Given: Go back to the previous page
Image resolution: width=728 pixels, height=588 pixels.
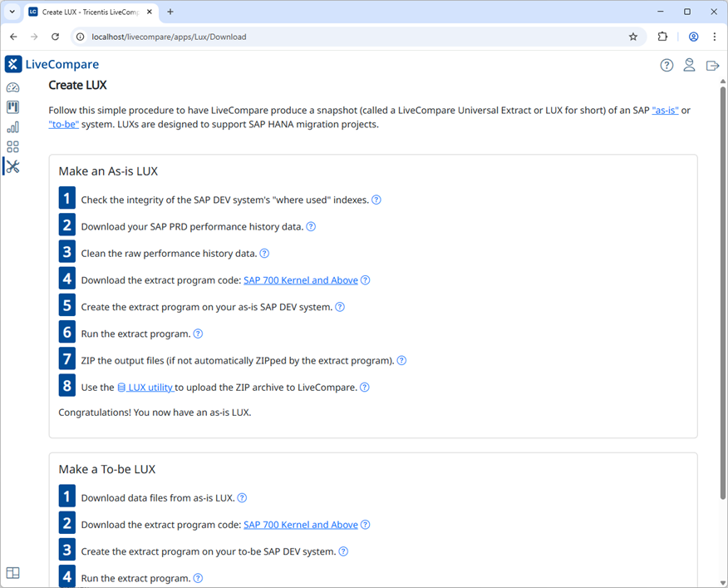Looking at the screenshot, I should (13, 37).
